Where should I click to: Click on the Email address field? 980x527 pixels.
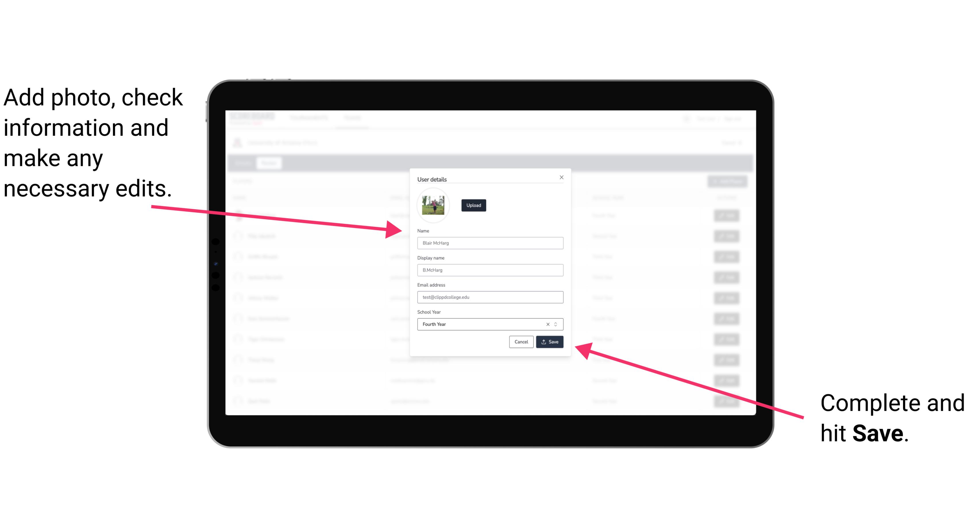point(490,297)
